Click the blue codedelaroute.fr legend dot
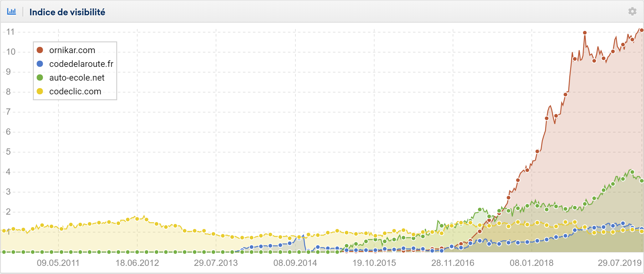 pos(40,64)
